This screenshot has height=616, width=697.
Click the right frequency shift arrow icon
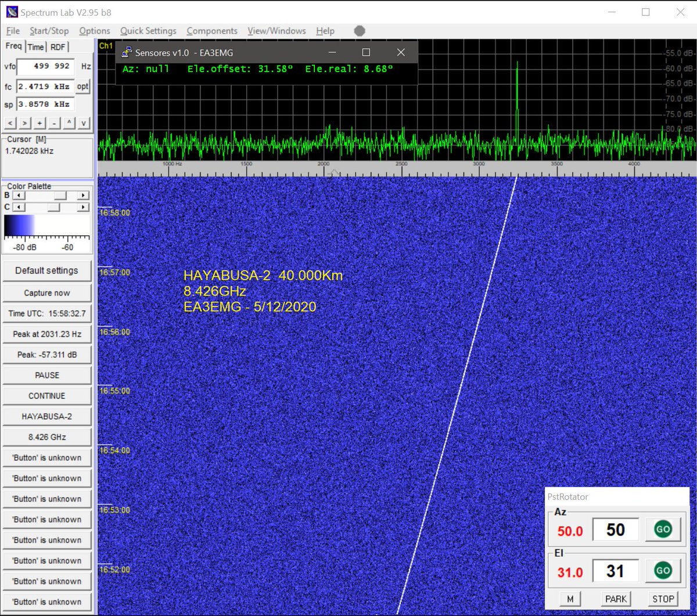(x=24, y=123)
